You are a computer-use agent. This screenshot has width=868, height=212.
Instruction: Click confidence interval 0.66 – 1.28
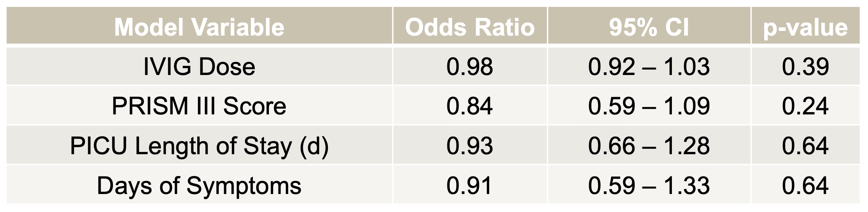649,146
